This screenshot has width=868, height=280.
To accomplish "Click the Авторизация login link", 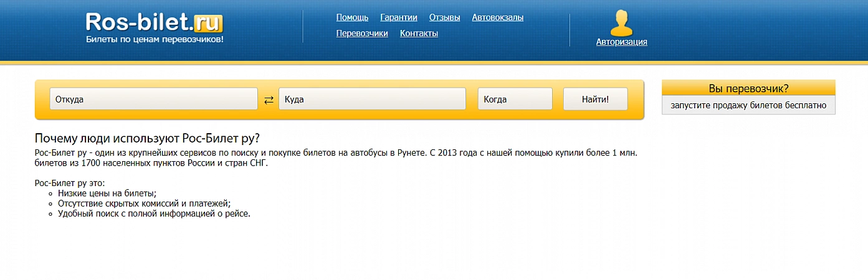I will (621, 42).
